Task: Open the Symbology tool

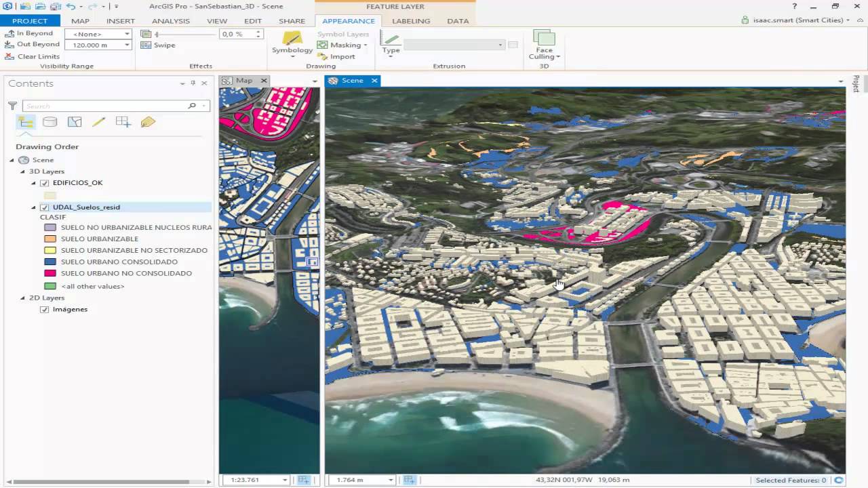Action: point(292,43)
